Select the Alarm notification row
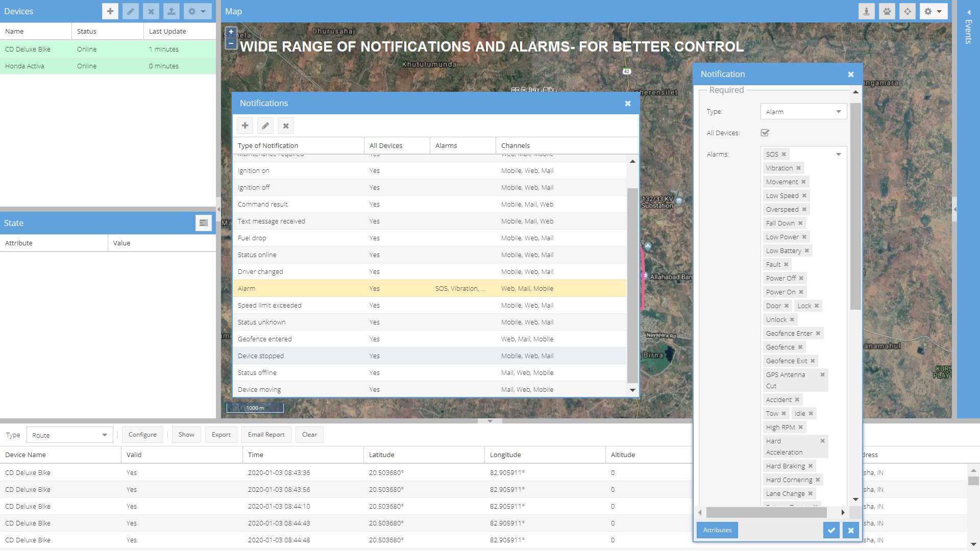 (429, 288)
